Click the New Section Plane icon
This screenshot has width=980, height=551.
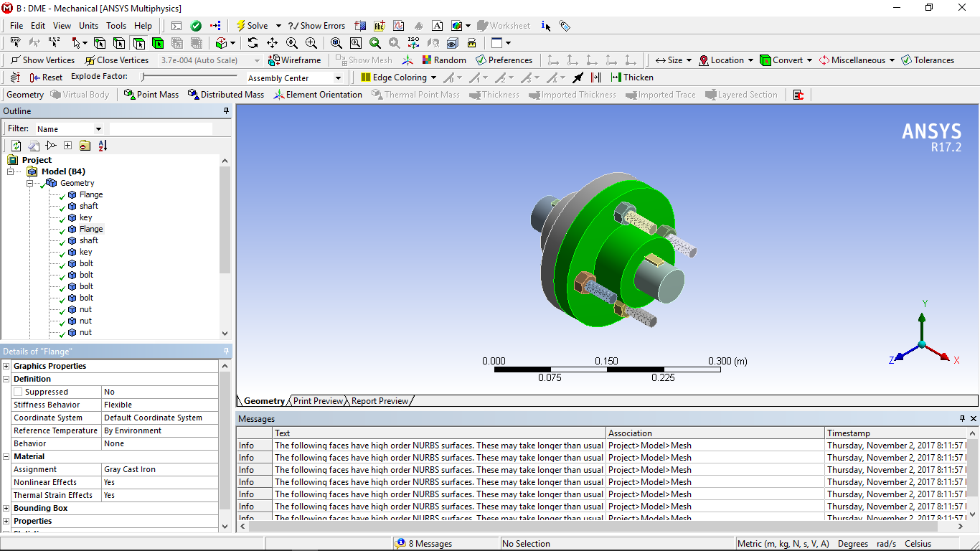tap(359, 26)
